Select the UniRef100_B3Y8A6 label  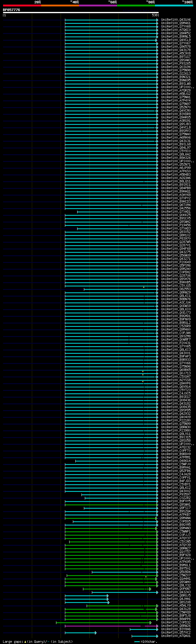(x=176, y=629)
